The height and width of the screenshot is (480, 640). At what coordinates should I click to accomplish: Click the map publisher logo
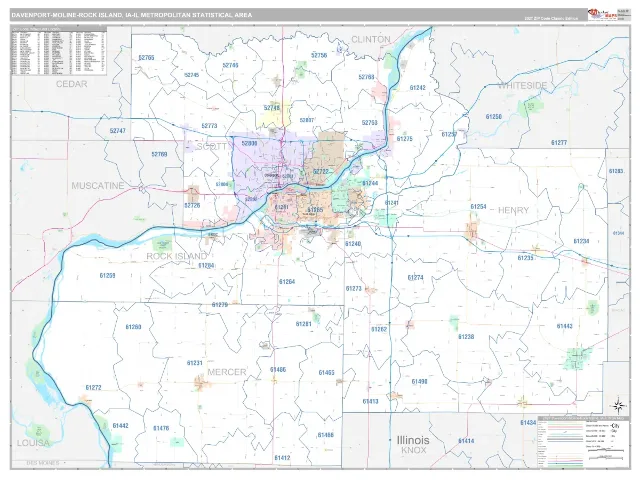[602, 15]
